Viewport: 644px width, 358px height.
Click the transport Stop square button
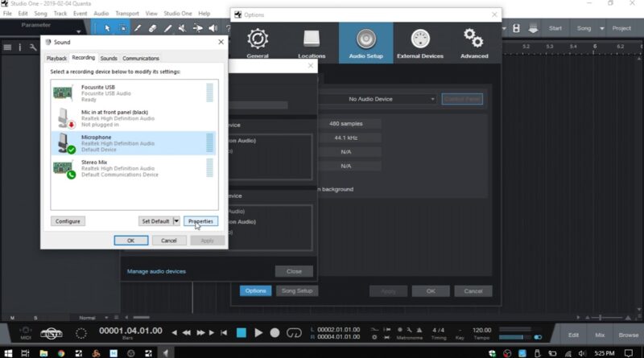point(241,332)
